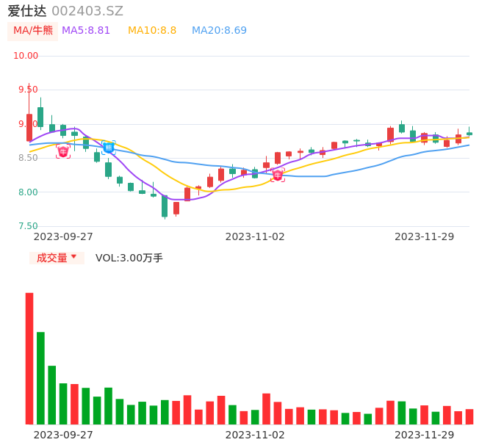Click the VOL:3.00万手 volume readout

[129, 258]
